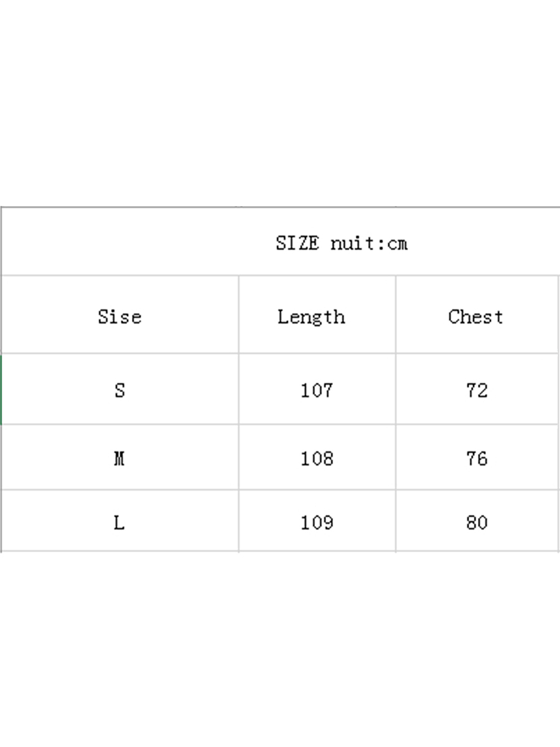The height and width of the screenshot is (747, 560).
Task: Click the chest value 76
Action: tap(477, 459)
